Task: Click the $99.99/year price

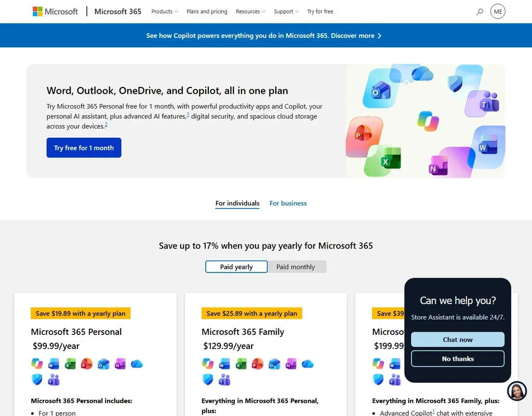Action: tap(56, 346)
